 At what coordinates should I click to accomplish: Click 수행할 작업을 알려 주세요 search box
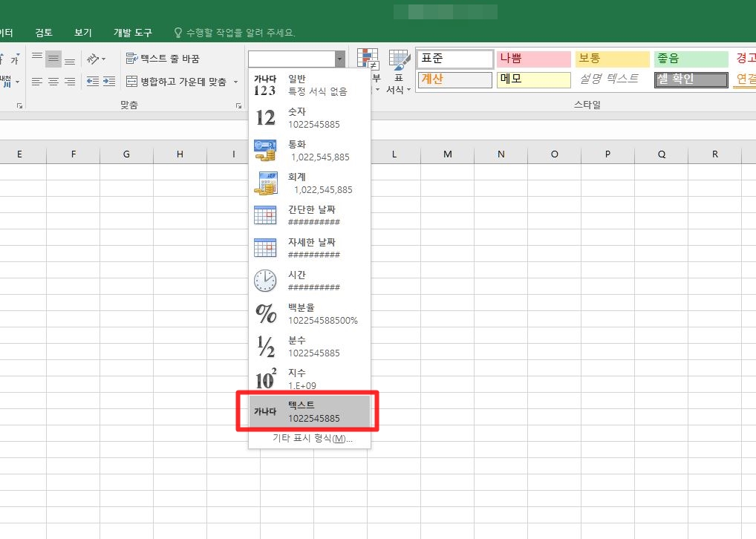pyautogui.click(x=240, y=33)
